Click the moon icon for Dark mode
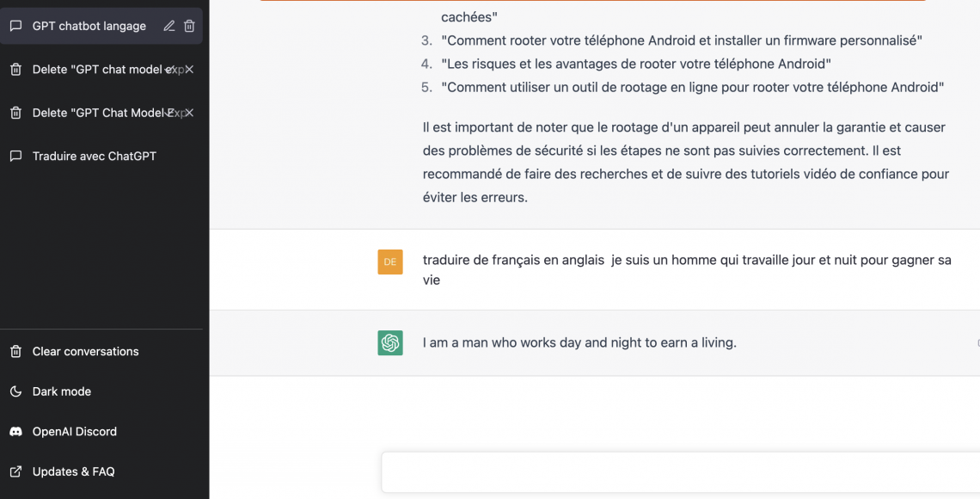The image size is (980, 499). [16, 391]
